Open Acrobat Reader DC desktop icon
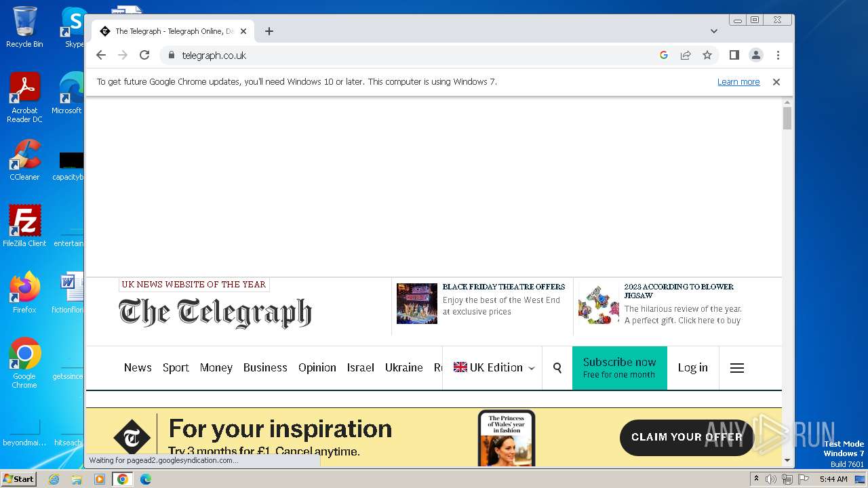The image size is (868, 488). coord(24,98)
